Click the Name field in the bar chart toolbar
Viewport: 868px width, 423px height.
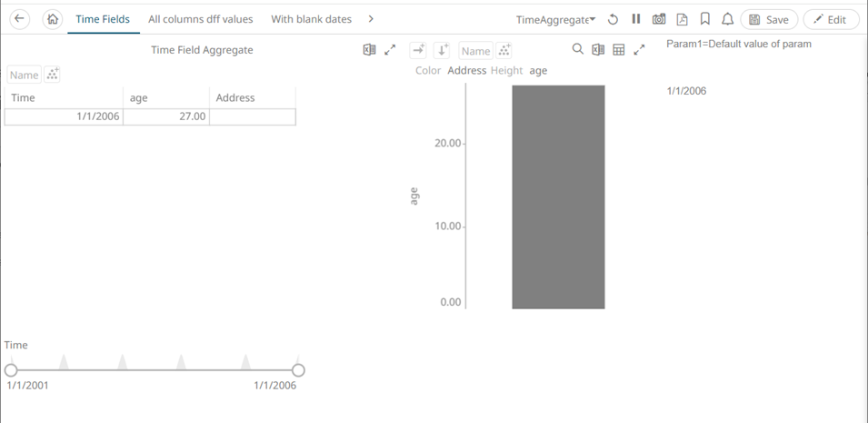[x=475, y=51]
